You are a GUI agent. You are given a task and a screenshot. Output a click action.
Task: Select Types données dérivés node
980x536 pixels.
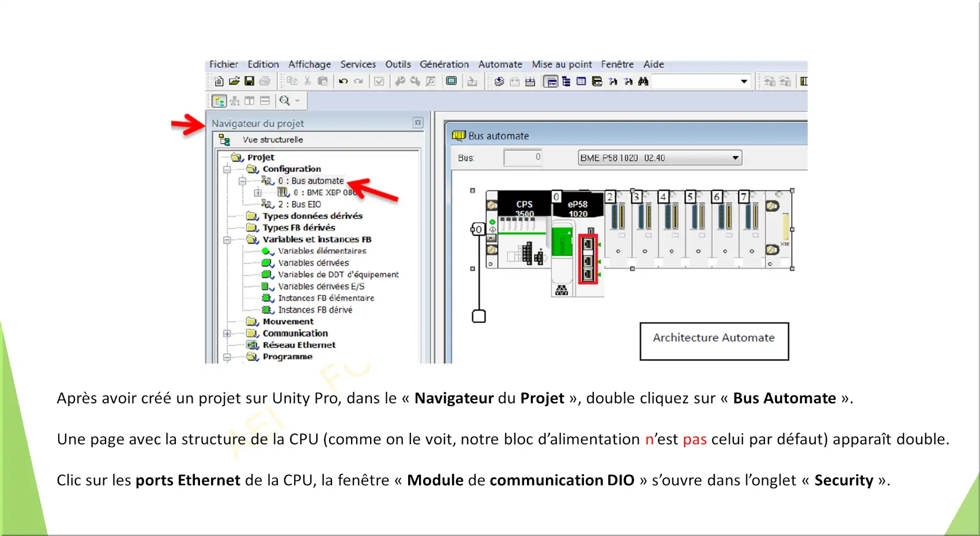(312, 216)
